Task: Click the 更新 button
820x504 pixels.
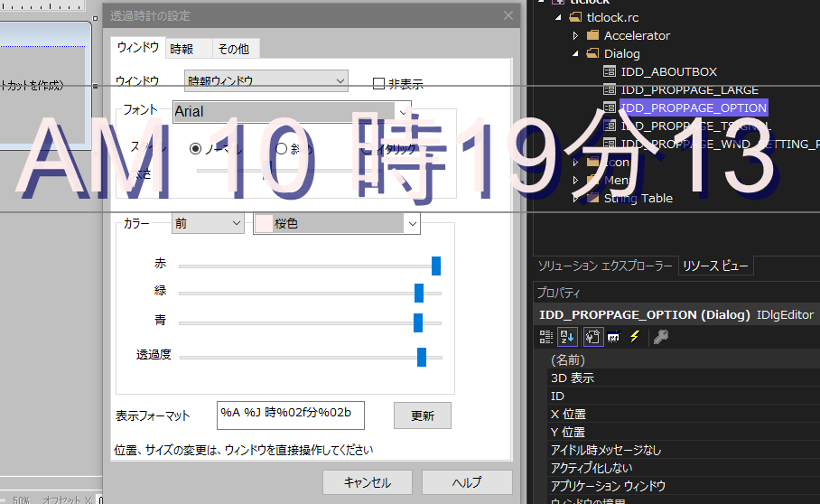Action: pos(422,415)
